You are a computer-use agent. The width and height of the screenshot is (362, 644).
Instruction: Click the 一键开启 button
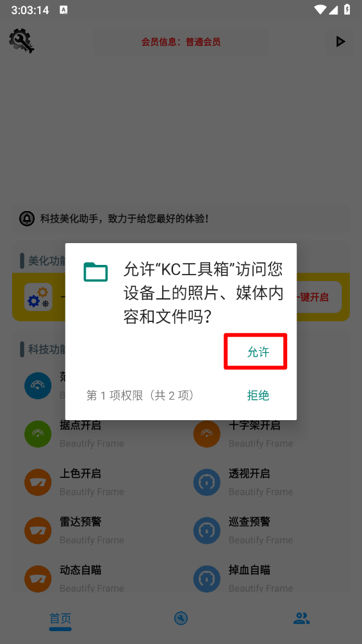pos(315,297)
